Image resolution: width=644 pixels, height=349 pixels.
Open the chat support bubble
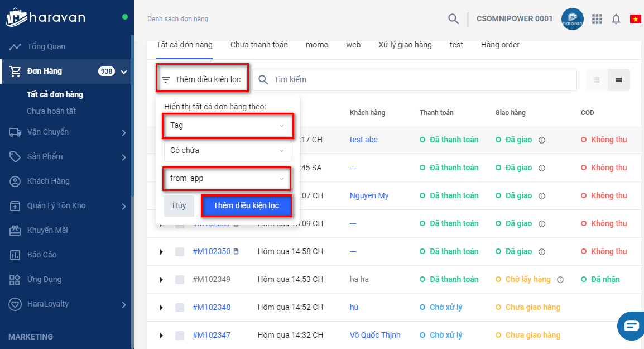(631, 326)
